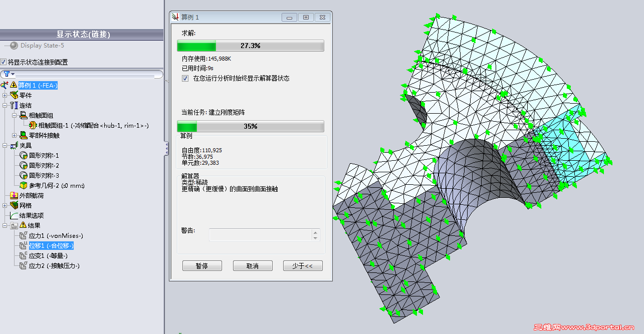Click the 类型:稀疏 solver type text
This screenshot has height=334, width=644.
pos(194,183)
